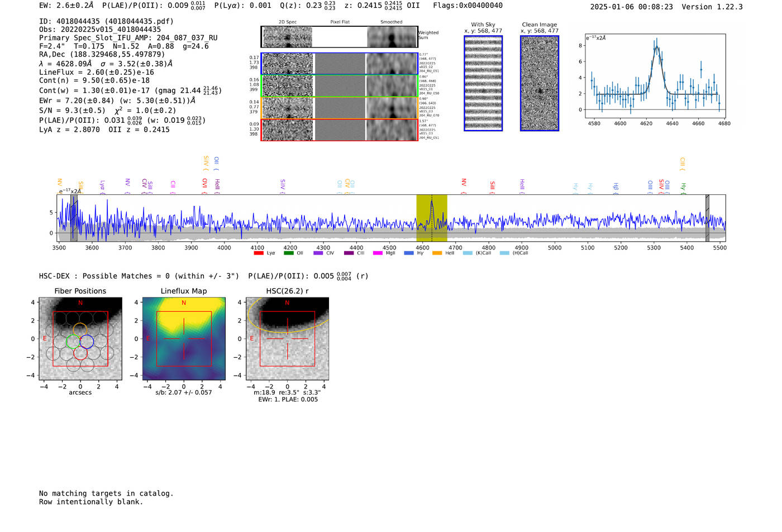Open the Lineflux Map panel
Screen dimensions: 782x532
point(184,339)
